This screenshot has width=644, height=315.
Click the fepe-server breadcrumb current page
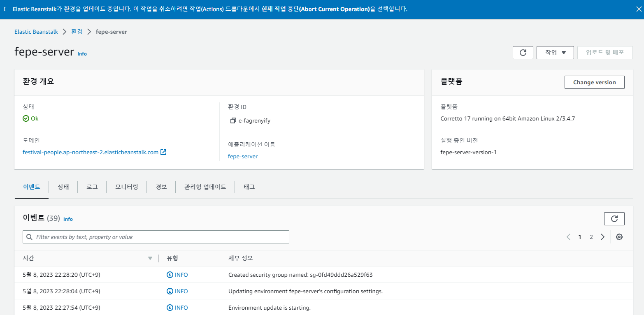[111, 32]
